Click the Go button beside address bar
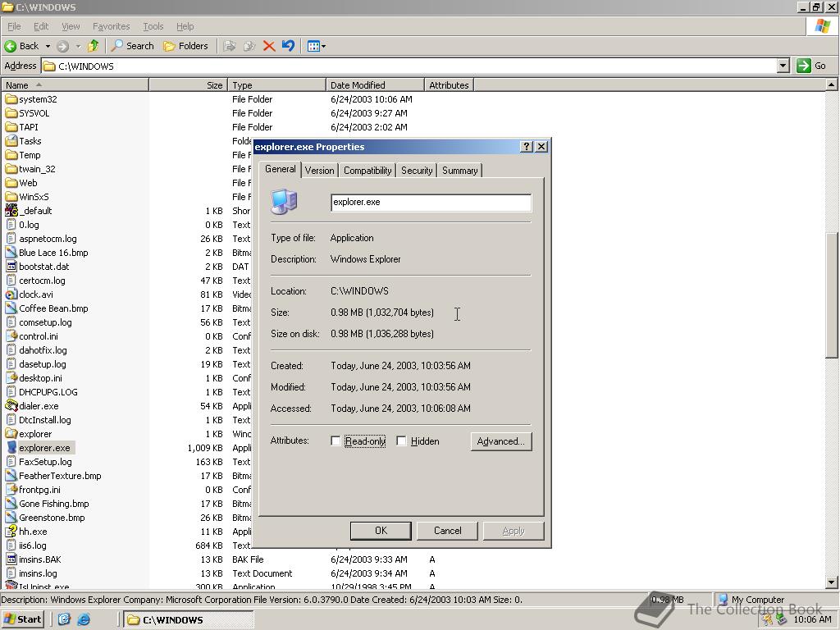The width and height of the screenshot is (840, 630). [810, 66]
